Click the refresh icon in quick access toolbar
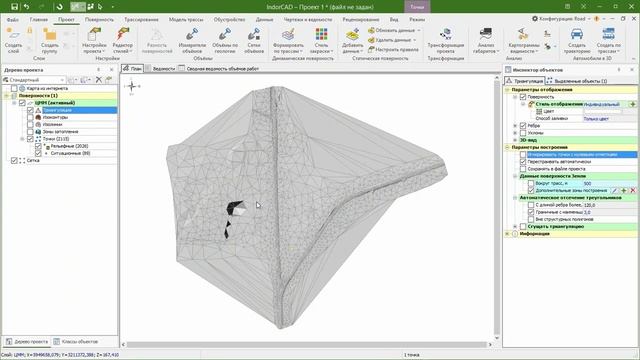Viewport: 640px width, 360px height. [x=60, y=7]
